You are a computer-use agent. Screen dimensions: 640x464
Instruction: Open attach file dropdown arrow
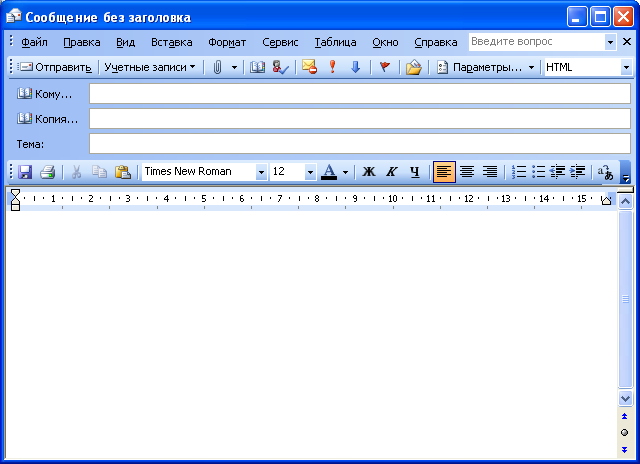tap(234, 67)
